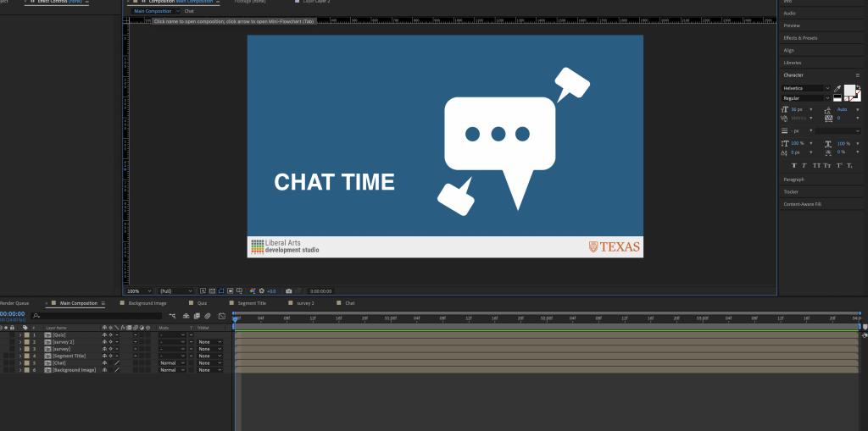This screenshot has width=868, height=431.
Task: Open the Render Queue tab
Action: click(14, 303)
